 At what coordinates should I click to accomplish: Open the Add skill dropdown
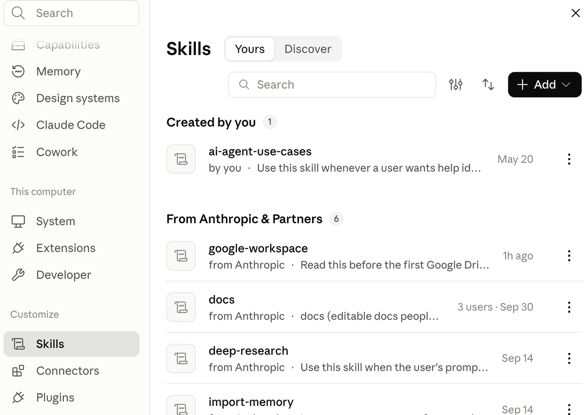click(544, 85)
